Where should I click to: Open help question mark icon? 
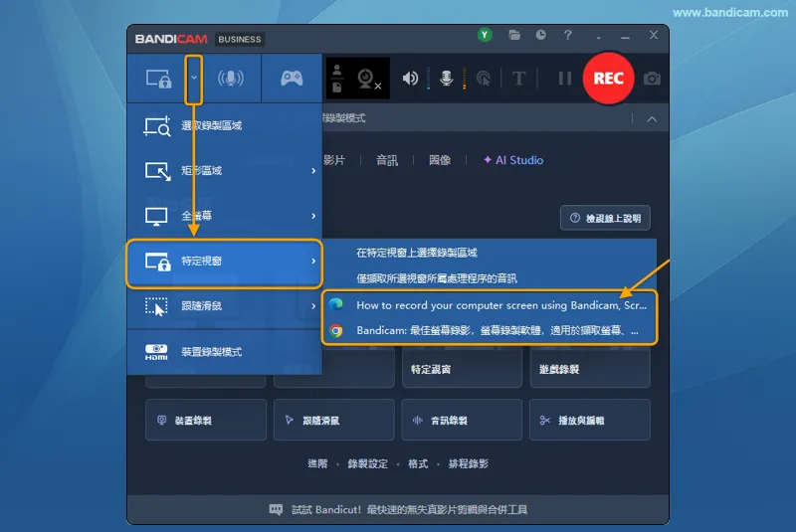click(567, 35)
